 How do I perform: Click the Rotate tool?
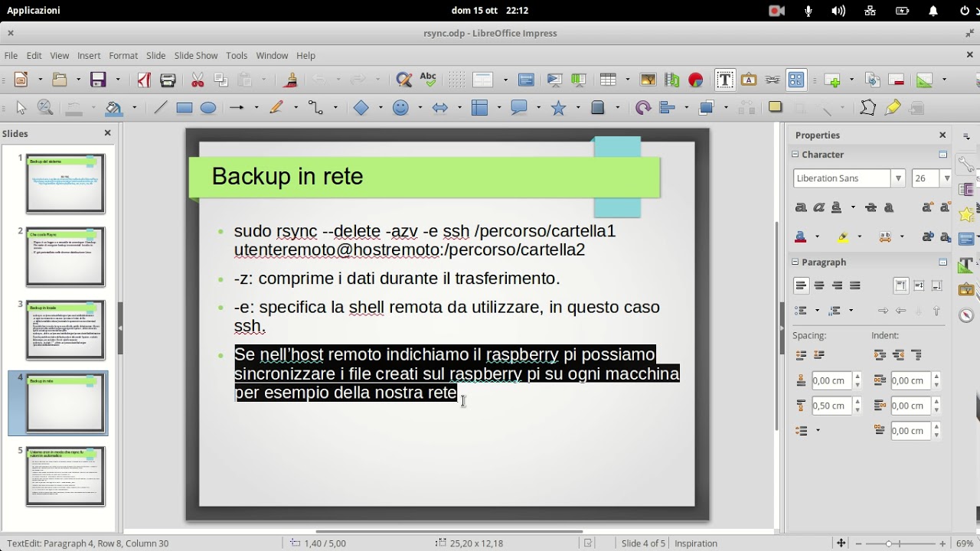point(643,108)
